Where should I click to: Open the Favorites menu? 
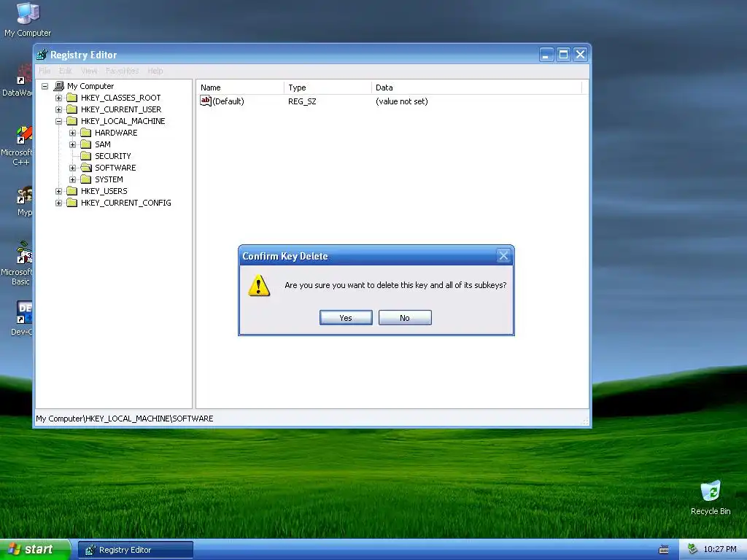(122, 71)
